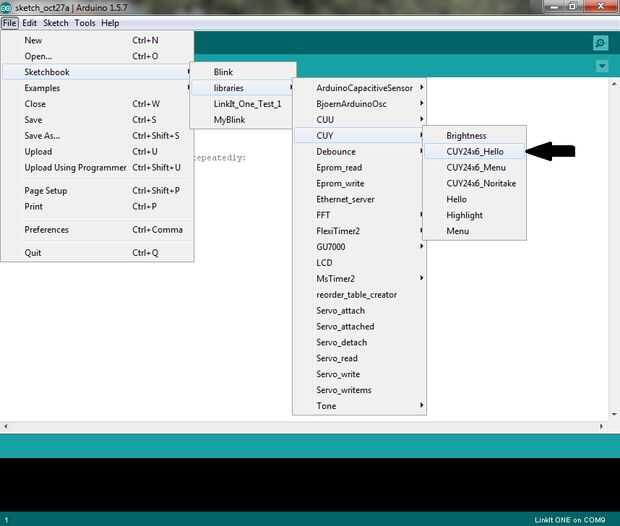
Task: Open Ethernet_server sketch
Action: [x=359, y=199]
